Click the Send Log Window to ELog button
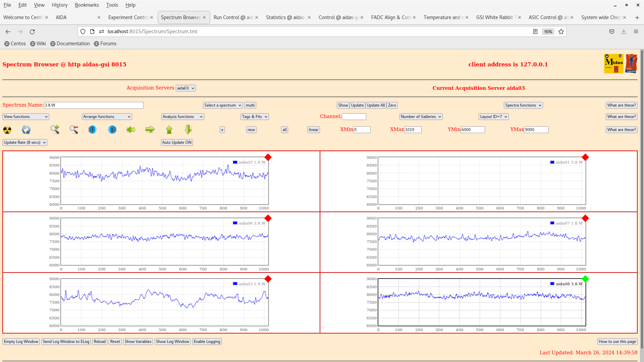 66,342
